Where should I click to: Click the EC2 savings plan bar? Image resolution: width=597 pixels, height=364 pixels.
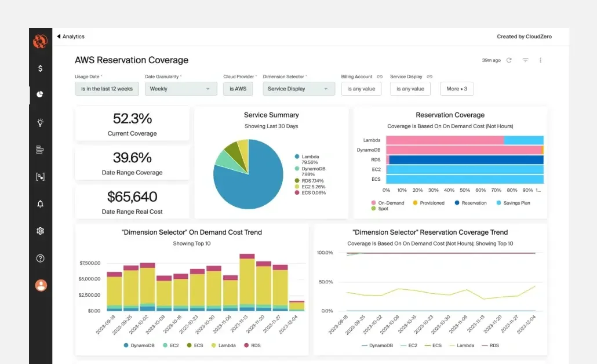(465, 169)
